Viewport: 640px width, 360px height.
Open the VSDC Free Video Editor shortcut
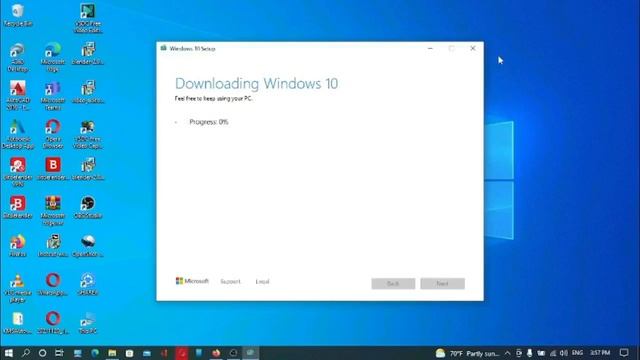point(88,18)
